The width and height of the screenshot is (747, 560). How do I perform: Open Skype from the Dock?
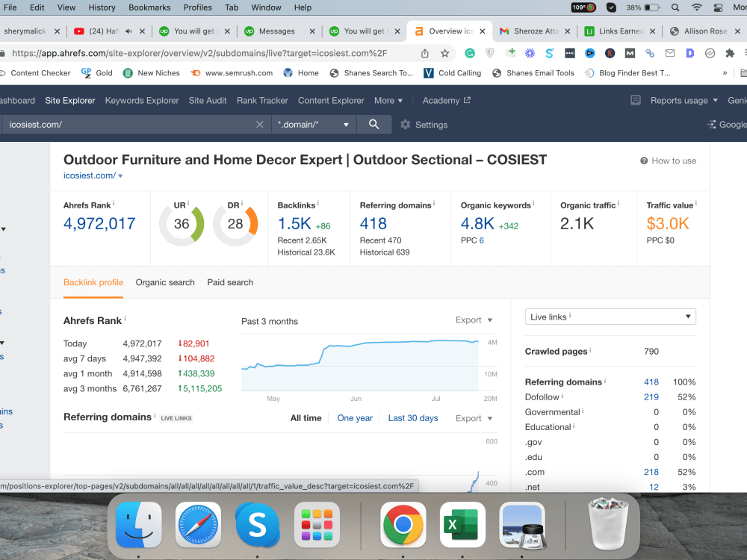[257, 525]
